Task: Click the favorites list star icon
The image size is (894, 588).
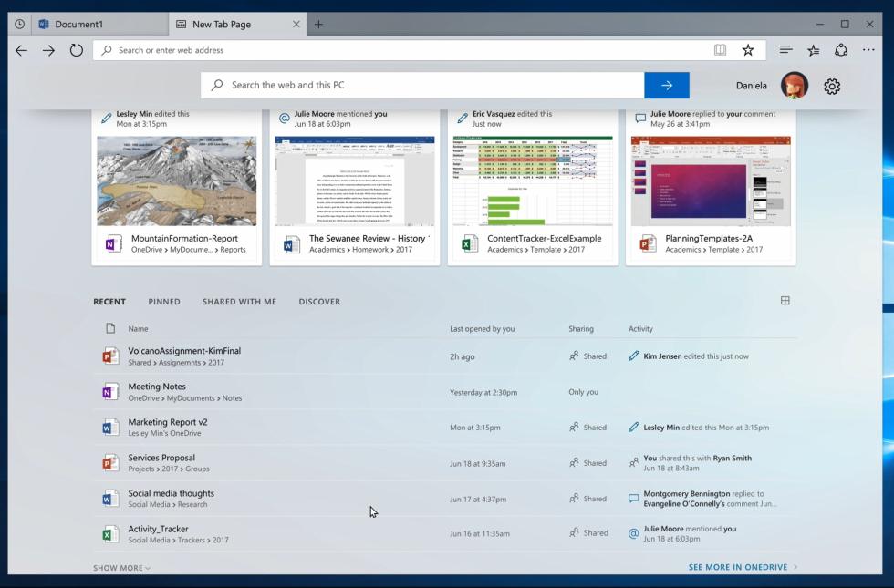Action: tap(813, 50)
